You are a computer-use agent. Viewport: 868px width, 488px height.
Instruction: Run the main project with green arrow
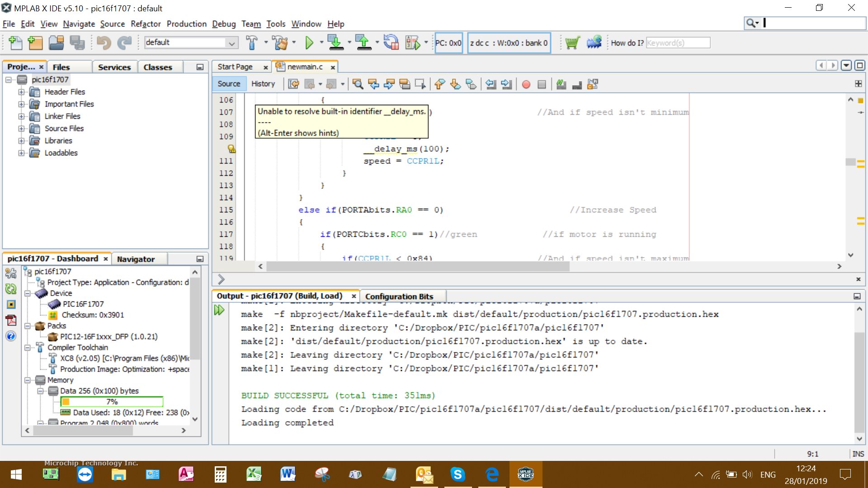(309, 43)
